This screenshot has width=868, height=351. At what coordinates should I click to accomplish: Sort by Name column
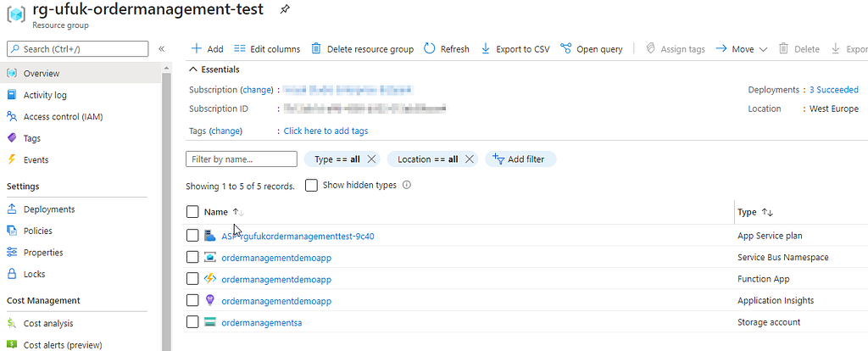tap(224, 211)
